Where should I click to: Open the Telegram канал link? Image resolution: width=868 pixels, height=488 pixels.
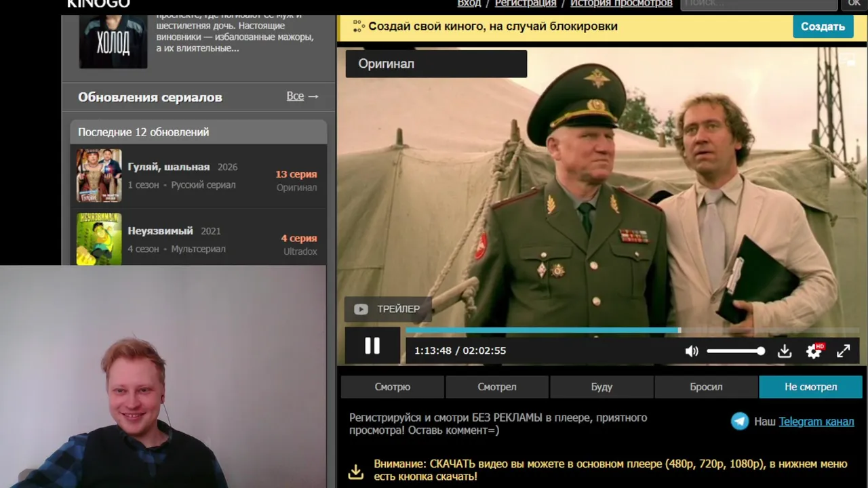(816, 422)
